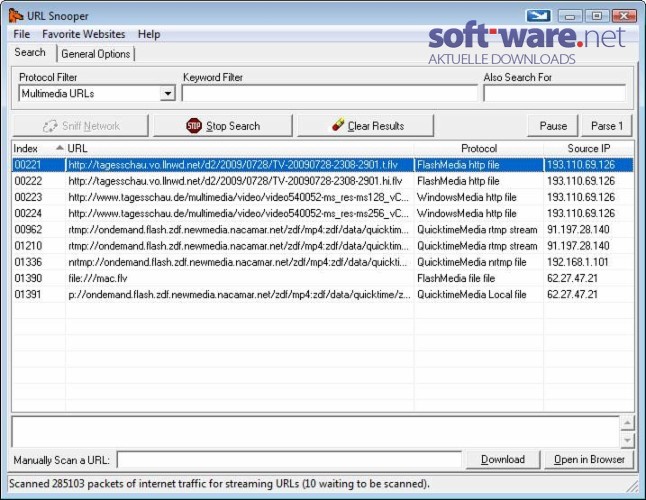Open the File menu
This screenshot has height=500, width=646.
[21, 34]
